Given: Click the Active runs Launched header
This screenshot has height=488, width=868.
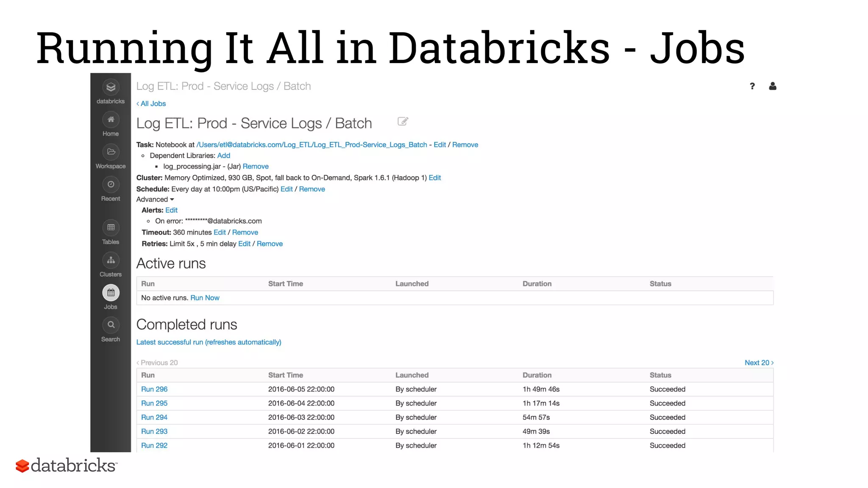Looking at the screenshot, I should [412, 284].
